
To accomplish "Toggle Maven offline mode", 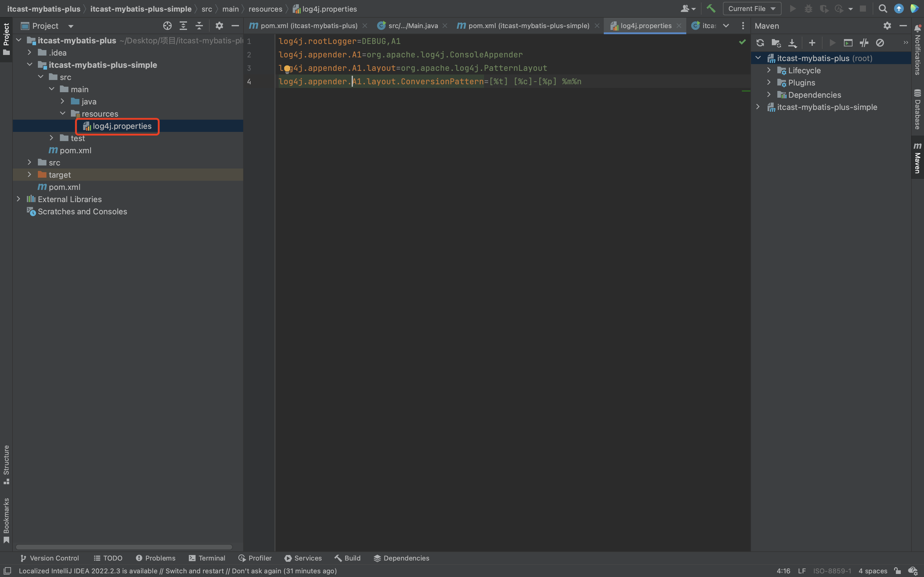I will pos(864,43).
